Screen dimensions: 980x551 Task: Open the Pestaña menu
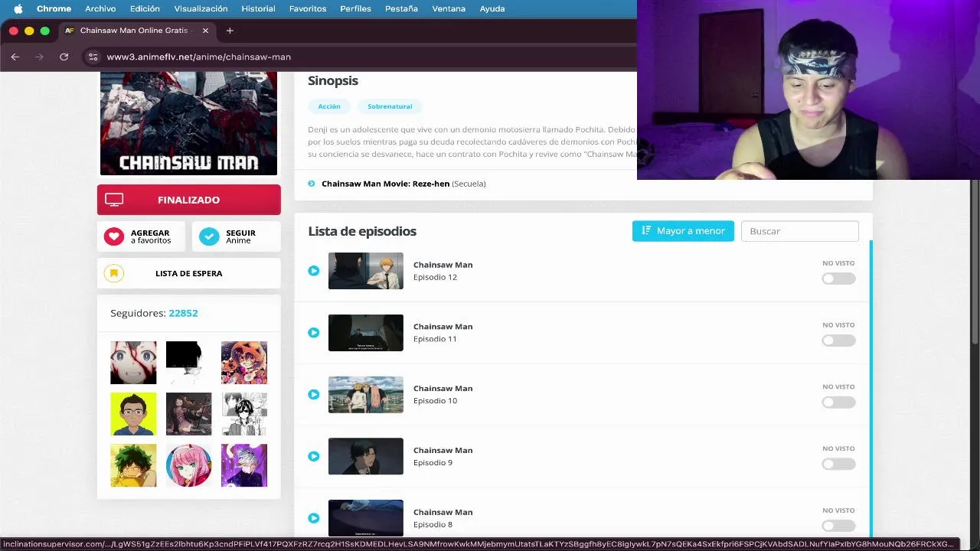(401, 8)
